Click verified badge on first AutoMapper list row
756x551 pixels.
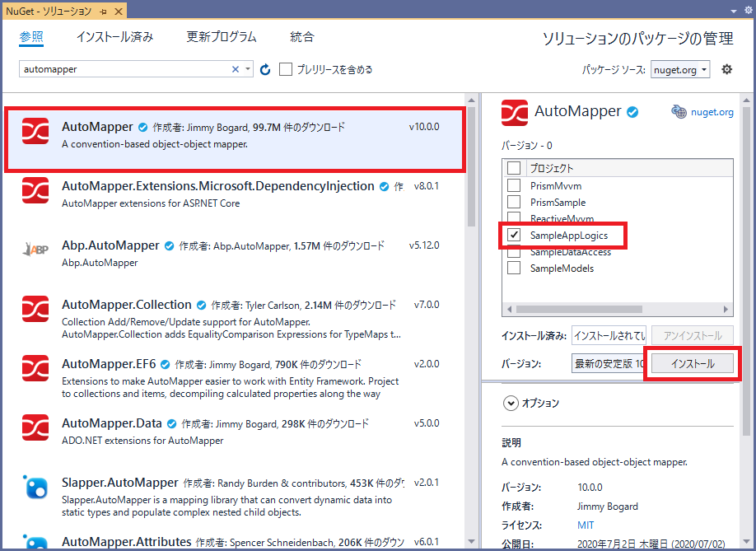(142, 128)
